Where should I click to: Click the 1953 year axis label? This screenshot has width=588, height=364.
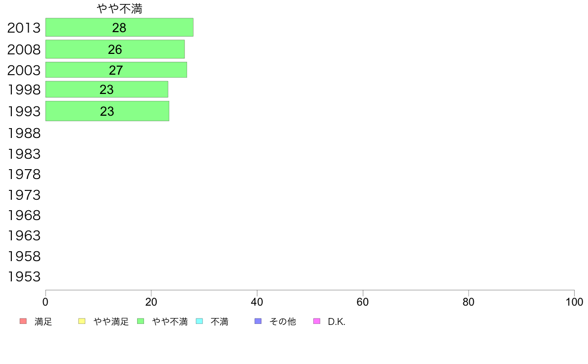pos(24,277)
